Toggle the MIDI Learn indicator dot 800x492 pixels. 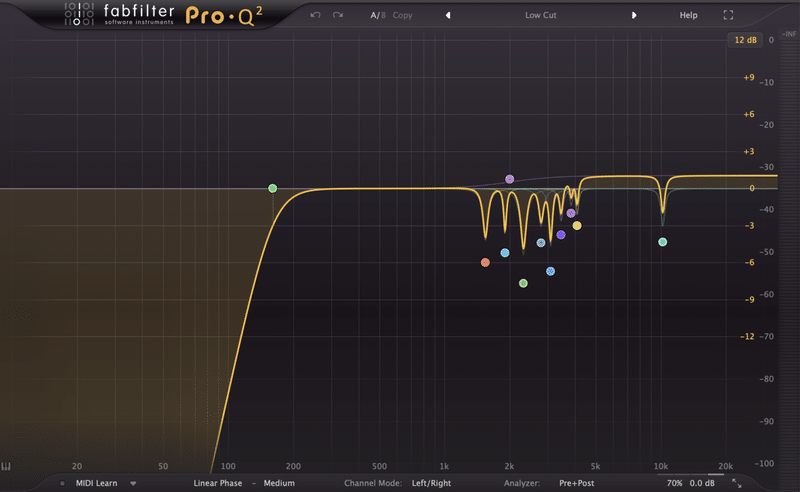click(62, 483)
